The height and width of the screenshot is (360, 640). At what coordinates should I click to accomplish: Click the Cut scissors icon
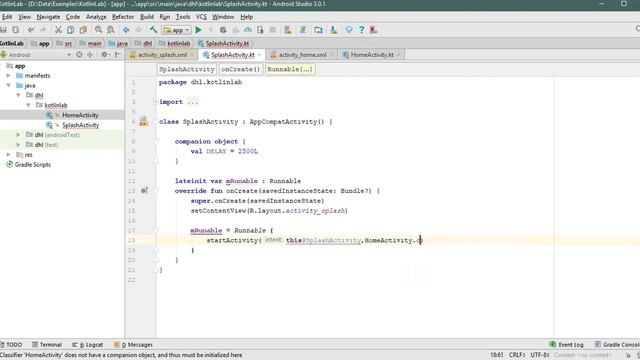(x=58, y=30)
